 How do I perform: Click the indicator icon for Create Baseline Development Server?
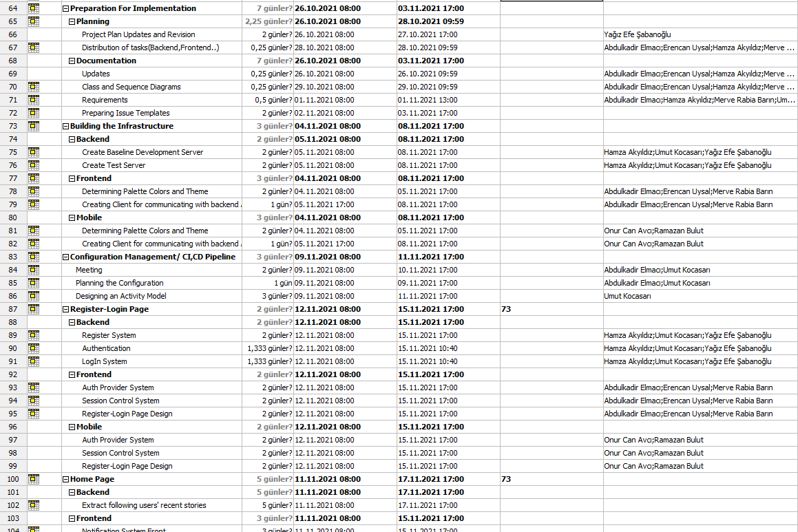click(34, 152)
